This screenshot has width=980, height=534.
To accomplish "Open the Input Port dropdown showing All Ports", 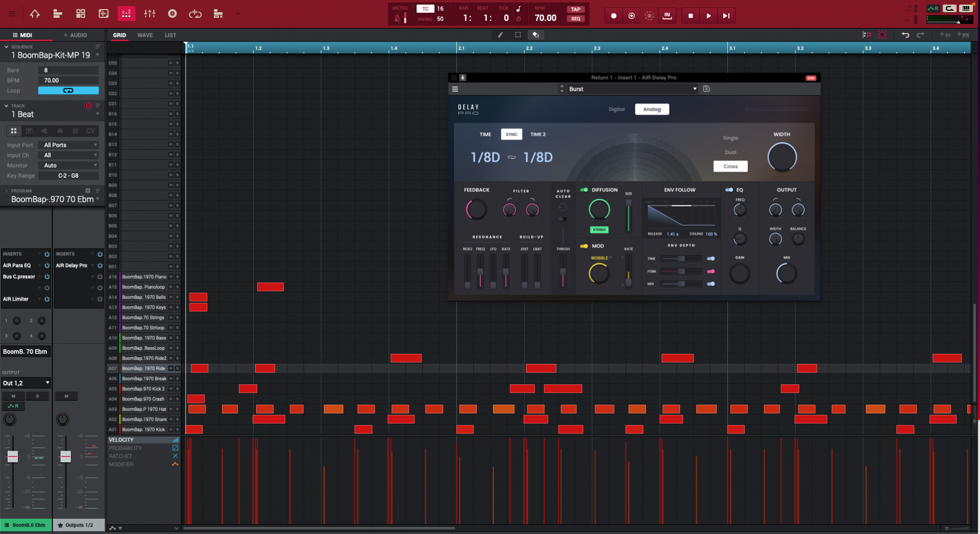I will [68, 145].
